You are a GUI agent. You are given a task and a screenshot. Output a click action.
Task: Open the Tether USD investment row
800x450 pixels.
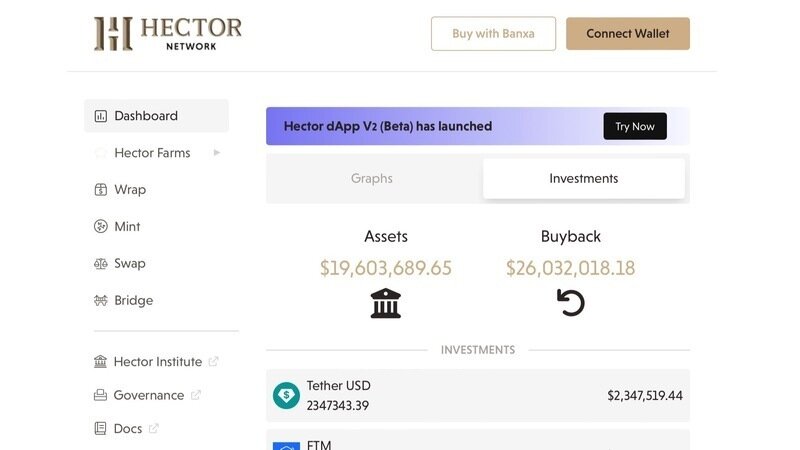point(478,396)
